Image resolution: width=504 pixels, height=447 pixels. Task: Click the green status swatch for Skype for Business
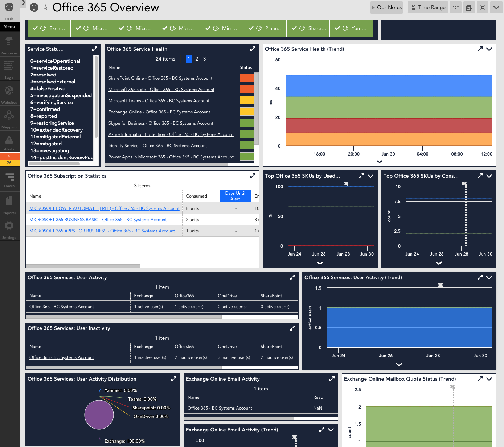pyautogui.click(x=247, y=123)
